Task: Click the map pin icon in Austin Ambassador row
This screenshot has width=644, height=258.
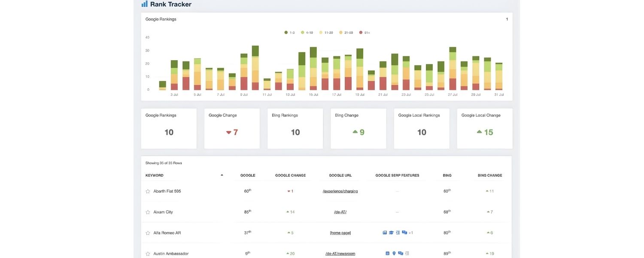Action: click(394, 254)
